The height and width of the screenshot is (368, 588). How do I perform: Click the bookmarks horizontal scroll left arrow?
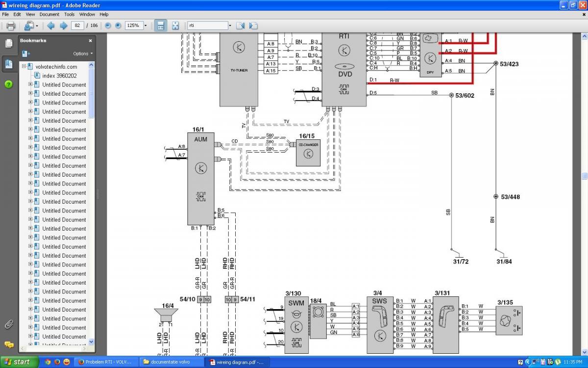click(23, 348)
